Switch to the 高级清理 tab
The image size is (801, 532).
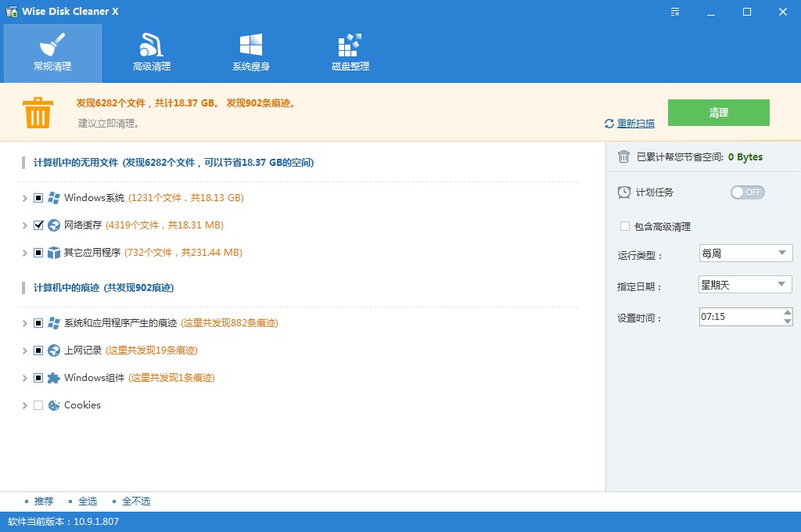[152, 52]
